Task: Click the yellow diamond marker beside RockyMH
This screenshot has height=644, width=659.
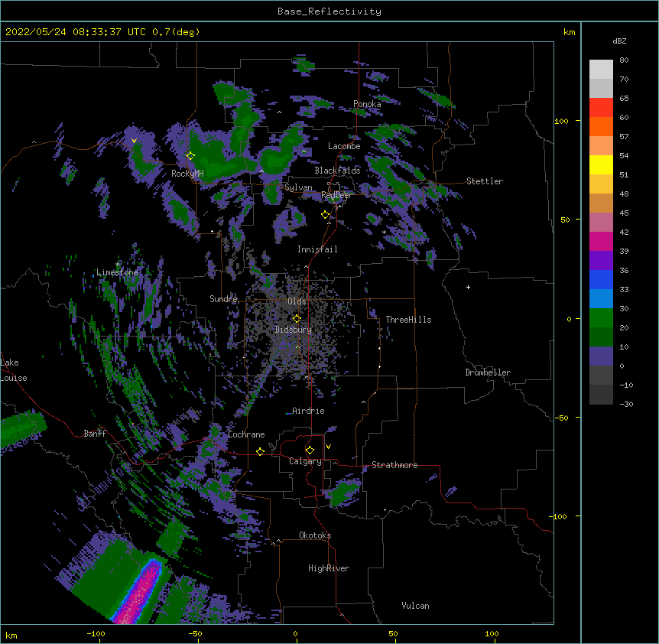Action: 190,156
